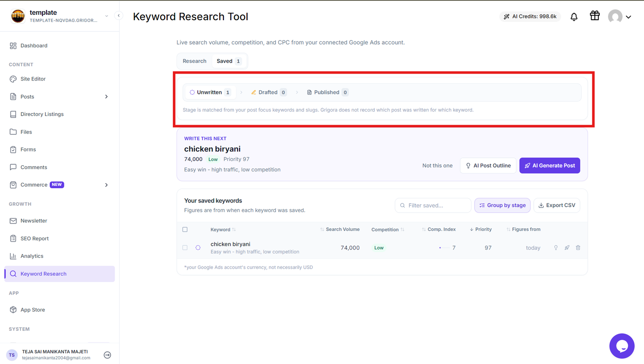Collapse the sidebar with the arrow icon
The height and width of the screenshot is (364, 644).
coord(119,16)
